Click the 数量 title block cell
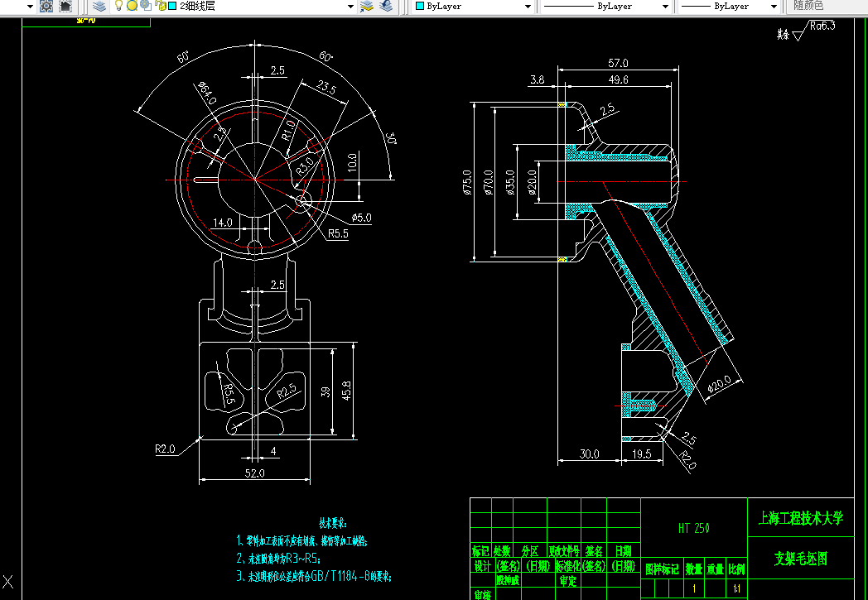 coord(693,569)
